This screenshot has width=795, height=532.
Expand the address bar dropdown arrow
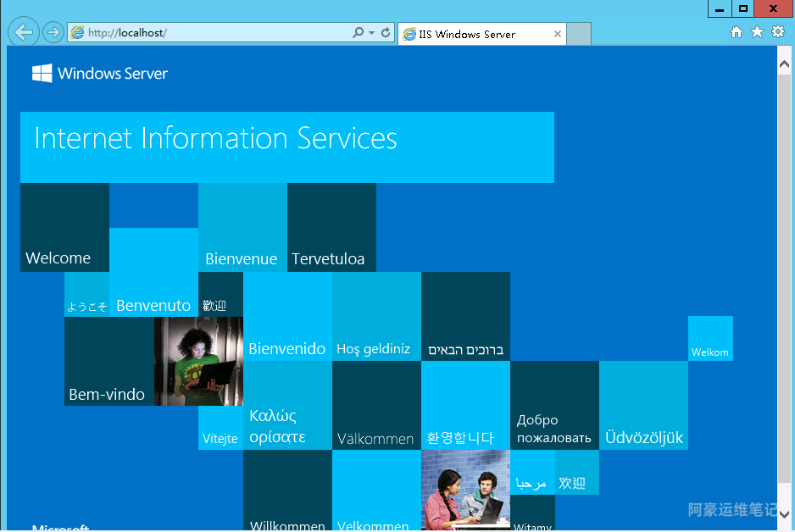(x=371, y=33)
